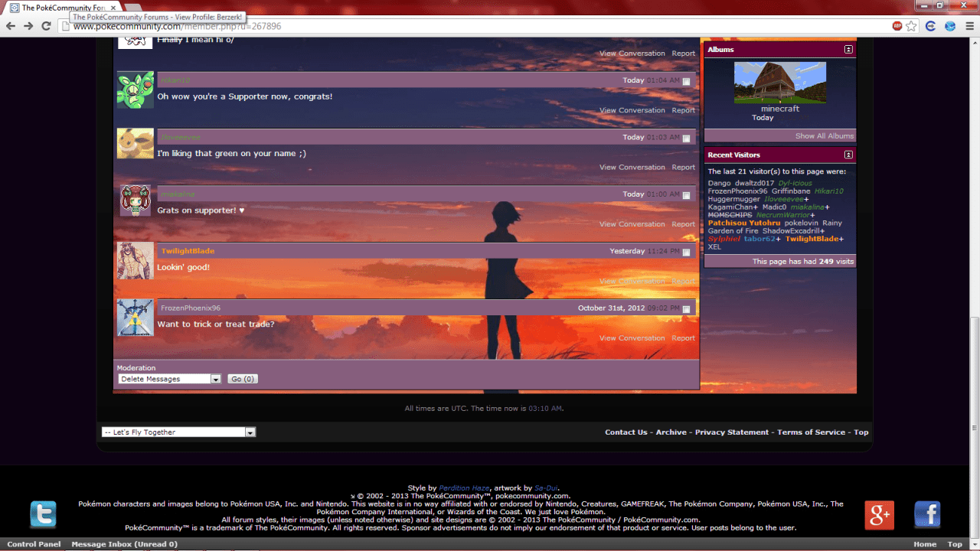Report Iloveeevee's visitor message
Image resolution: width=980 pixels, height=551 pixels.
tap(684, 167)
